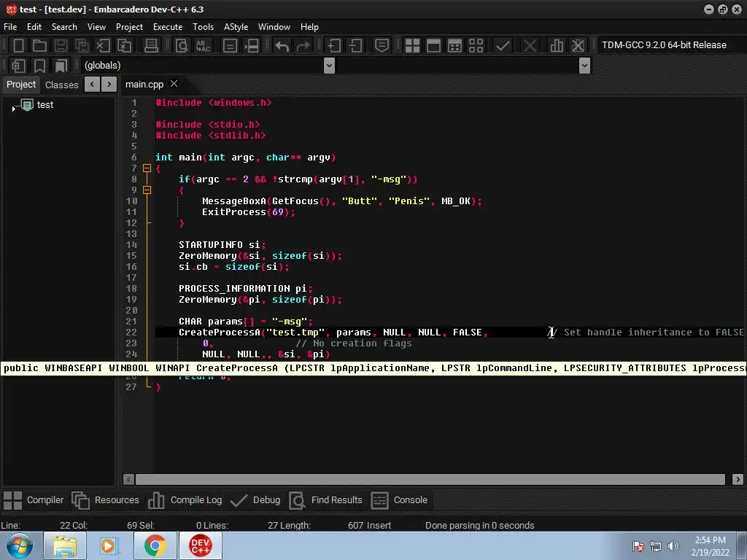Click the Compile and Run icon
The image size is (747, 560).
pyautogui.click(x=455, y=45)
